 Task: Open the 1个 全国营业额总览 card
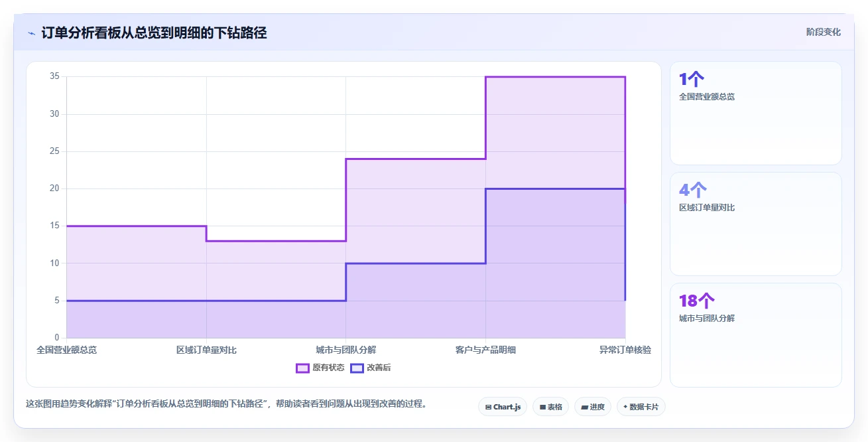756,113
